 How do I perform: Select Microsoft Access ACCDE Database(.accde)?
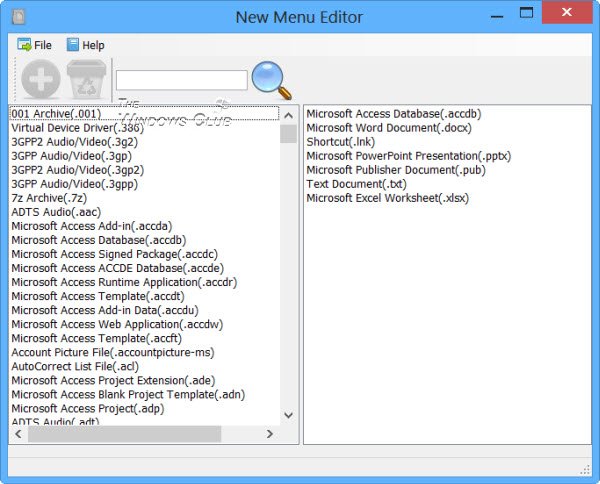click(118, 268)
